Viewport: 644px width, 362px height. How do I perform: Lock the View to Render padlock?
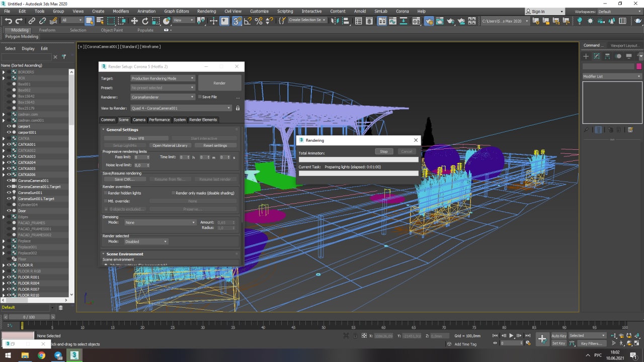pos(237,108)
